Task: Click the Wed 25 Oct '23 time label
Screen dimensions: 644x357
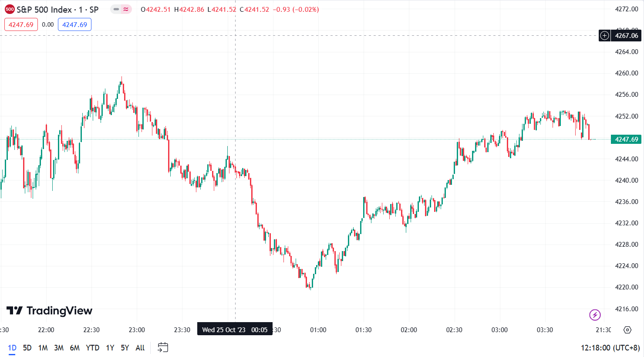Action: click(235, 330)
